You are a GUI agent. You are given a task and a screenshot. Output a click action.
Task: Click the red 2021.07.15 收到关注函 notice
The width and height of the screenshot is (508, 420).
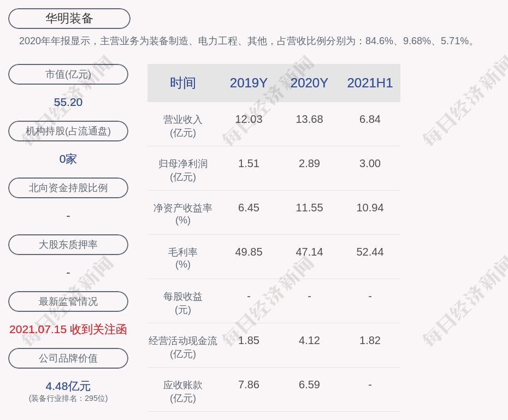(68, 329)
